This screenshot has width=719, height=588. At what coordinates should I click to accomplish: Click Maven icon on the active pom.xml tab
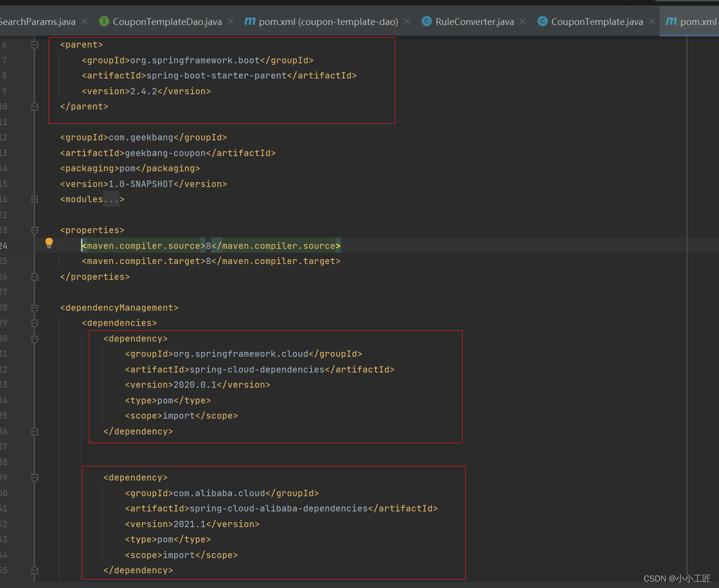coord(671,21)
